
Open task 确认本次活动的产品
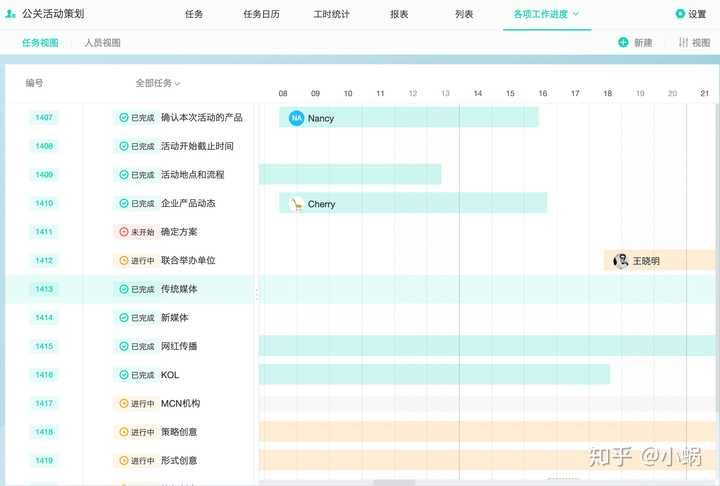point(202,118)
